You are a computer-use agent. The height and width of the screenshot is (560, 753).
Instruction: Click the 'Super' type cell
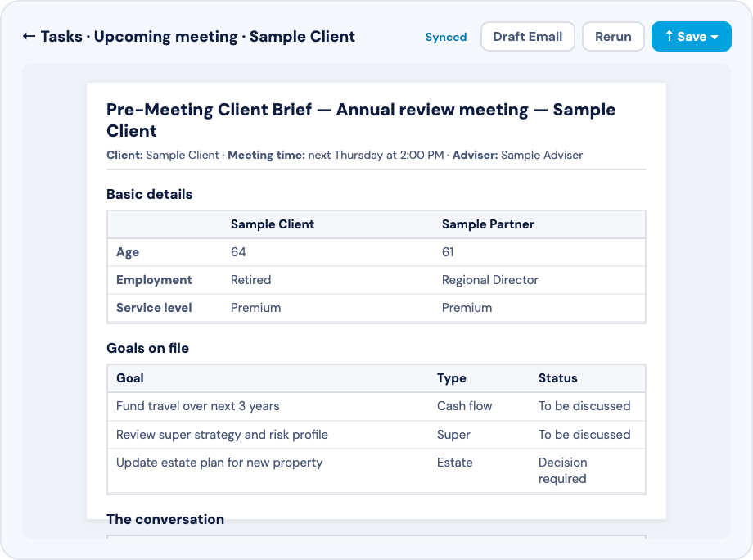point(453,435)
